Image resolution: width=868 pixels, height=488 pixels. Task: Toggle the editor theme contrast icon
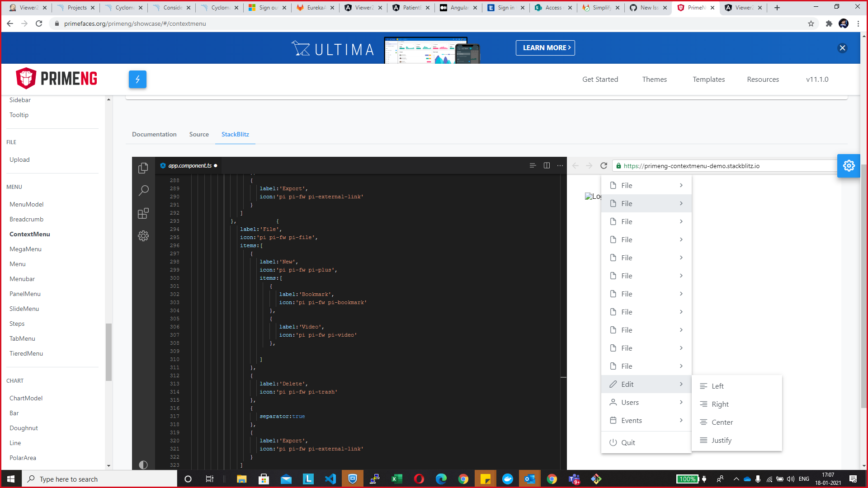pyautogui.click(x=143, y=465)
